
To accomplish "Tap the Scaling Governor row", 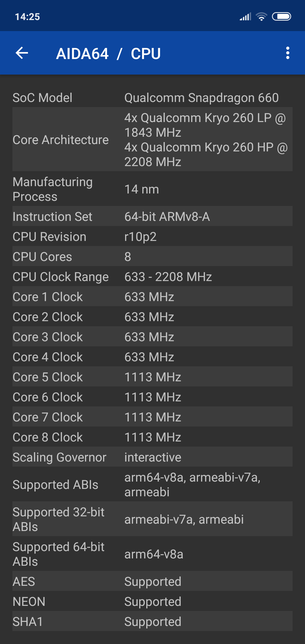I will tap(152, 457).
